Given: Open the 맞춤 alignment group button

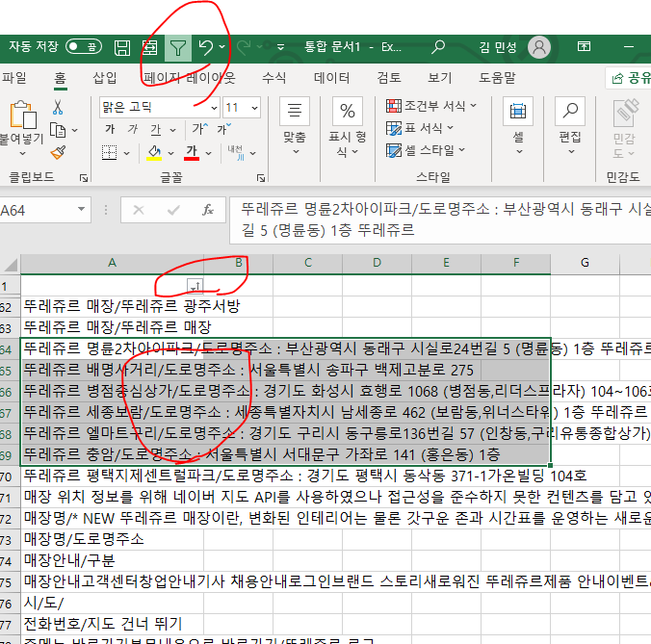Looking at the screenshot, I should point(295,125).
